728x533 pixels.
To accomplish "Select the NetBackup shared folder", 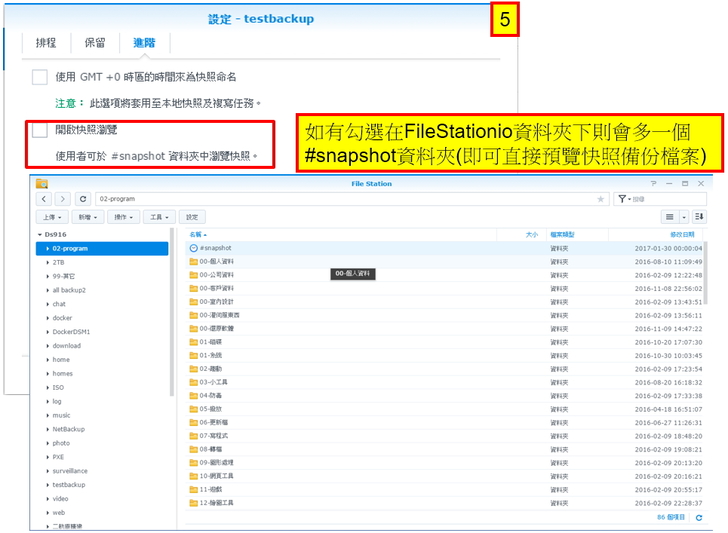I will 69,429.
